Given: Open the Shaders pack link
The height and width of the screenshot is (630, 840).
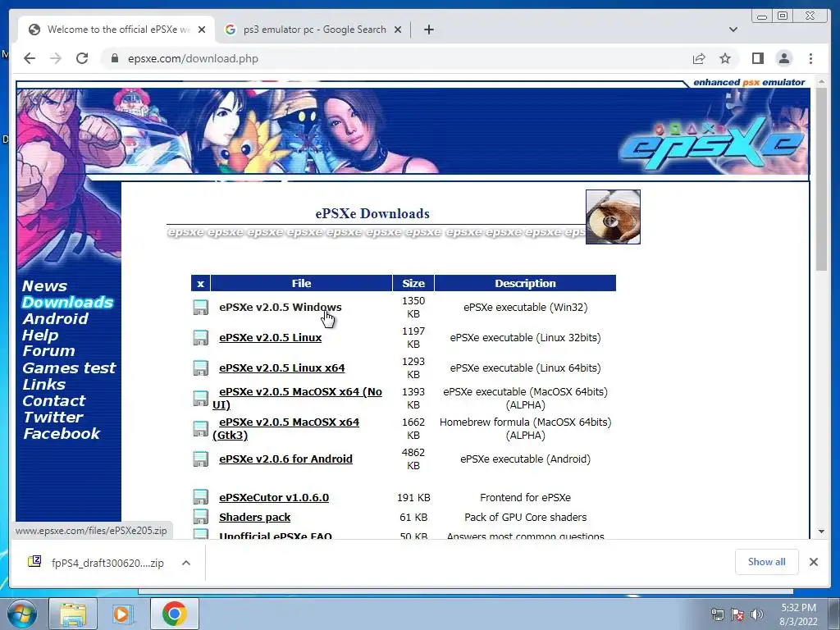Looking at the screenshot, I should 254,517.
